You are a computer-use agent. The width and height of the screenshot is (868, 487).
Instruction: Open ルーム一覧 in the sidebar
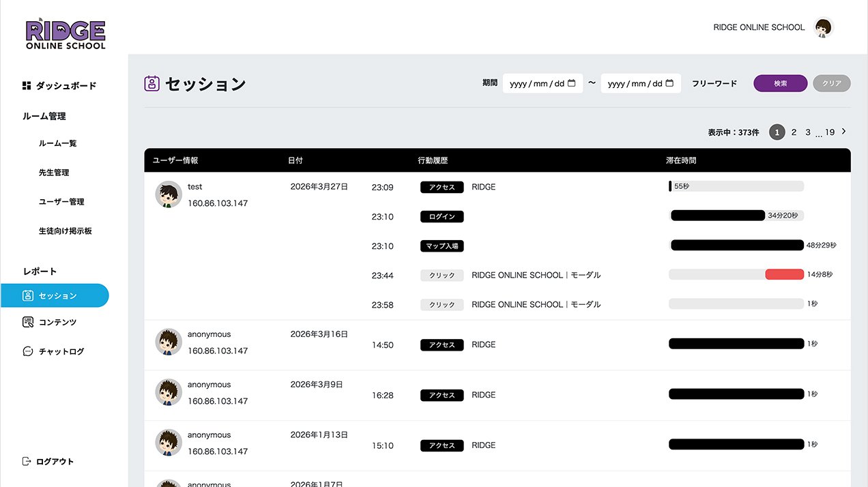[57, 143]
